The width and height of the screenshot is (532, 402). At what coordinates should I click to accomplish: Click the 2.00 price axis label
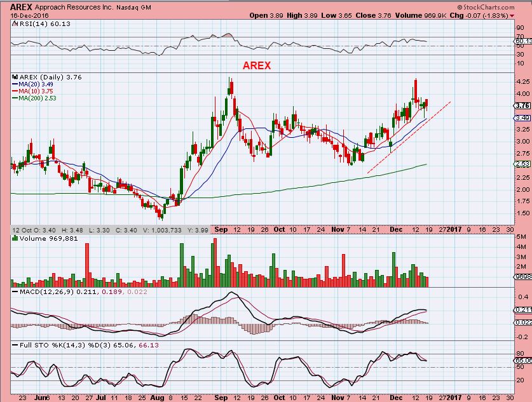click(524, 189)
